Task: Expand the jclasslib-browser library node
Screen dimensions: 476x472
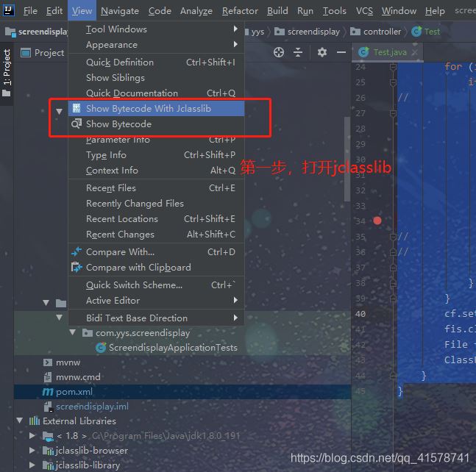Action: pyautogui.click(x=32, y=451)
